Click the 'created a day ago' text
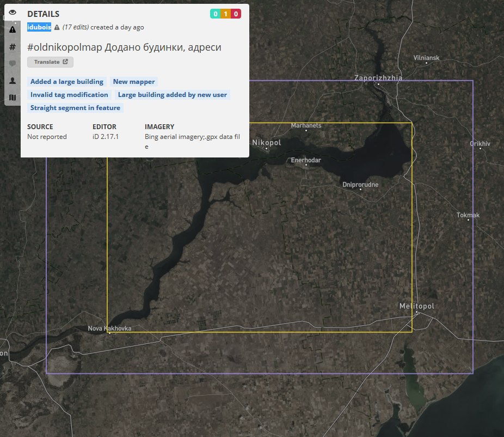This screenshot has height=437, width=504. coord(117,27)
